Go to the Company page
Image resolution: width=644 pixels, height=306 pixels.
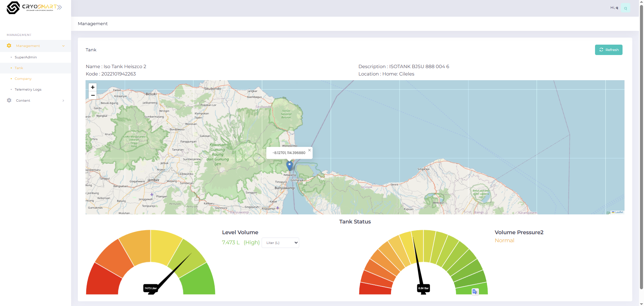[x=23, y=79]
